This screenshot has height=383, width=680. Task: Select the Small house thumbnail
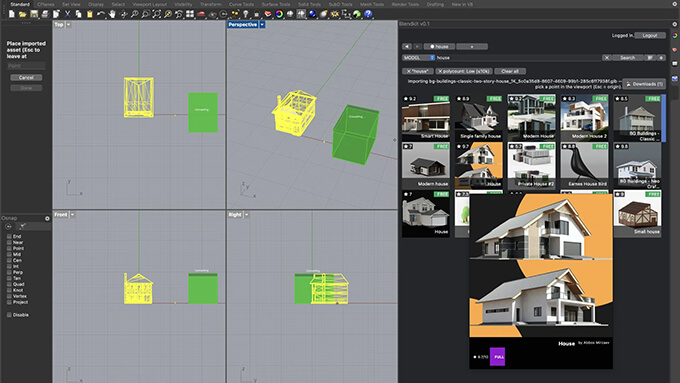(x=638, y=213)
